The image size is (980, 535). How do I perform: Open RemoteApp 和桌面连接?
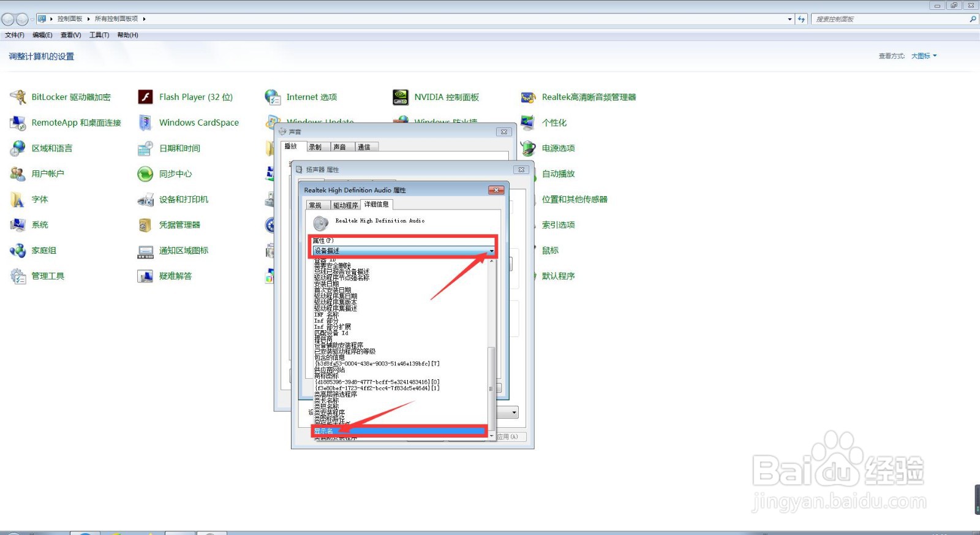point(66,123)
